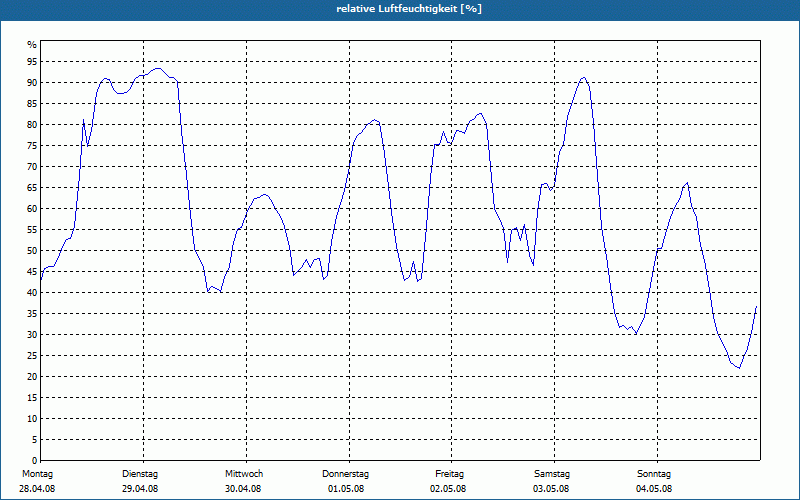Select the 30 y-axis value label
This screenshot has width=800, height=500.
point(32,335)
